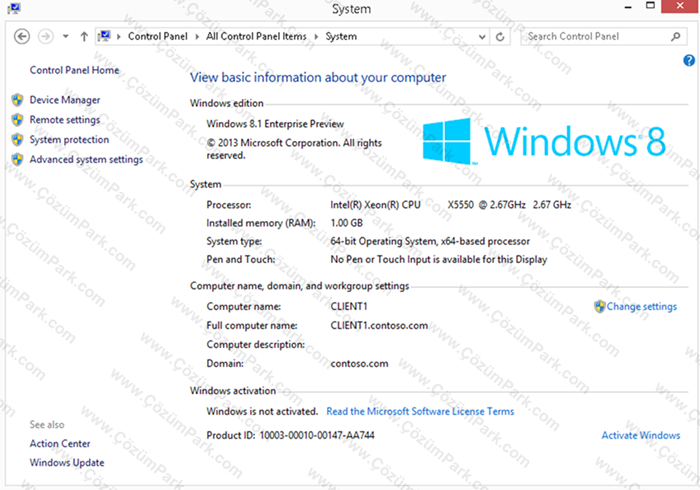Image resolution: width=700 pixels, height=490 pixels.
Task: Click the computer icon in address bar
Action: (x=104, y=36)
